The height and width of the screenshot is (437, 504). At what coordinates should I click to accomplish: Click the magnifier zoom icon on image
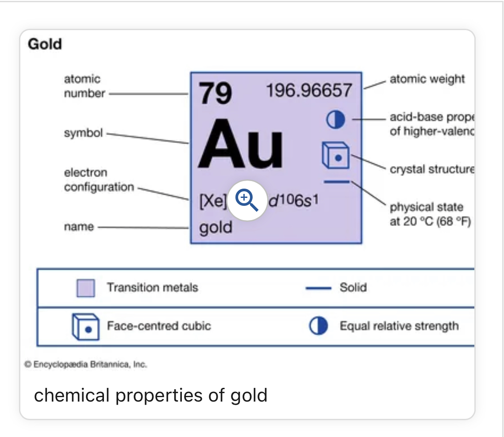click(247, 201)
